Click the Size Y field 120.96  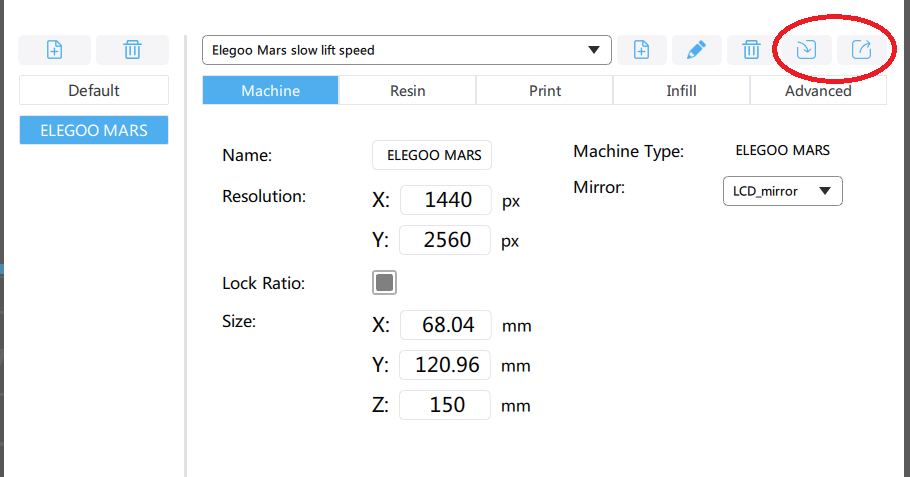pyautogui.click(x=445, y=365)
